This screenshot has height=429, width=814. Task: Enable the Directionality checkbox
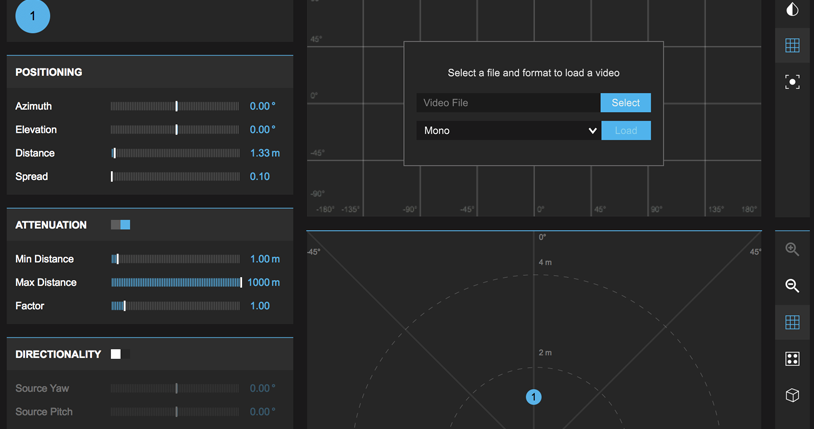click(116, 354)
